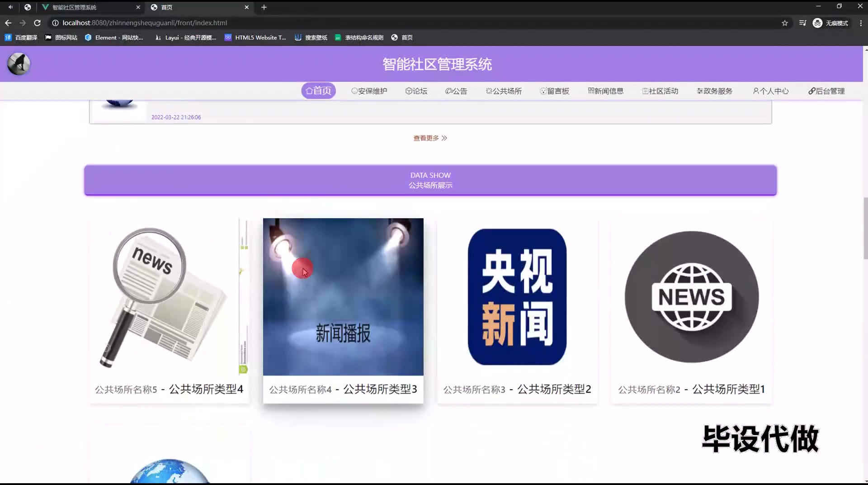The width and height of the screenshot is (868, 485).
Task: Open 社区活动 navigation item
Action: point(660,91)
